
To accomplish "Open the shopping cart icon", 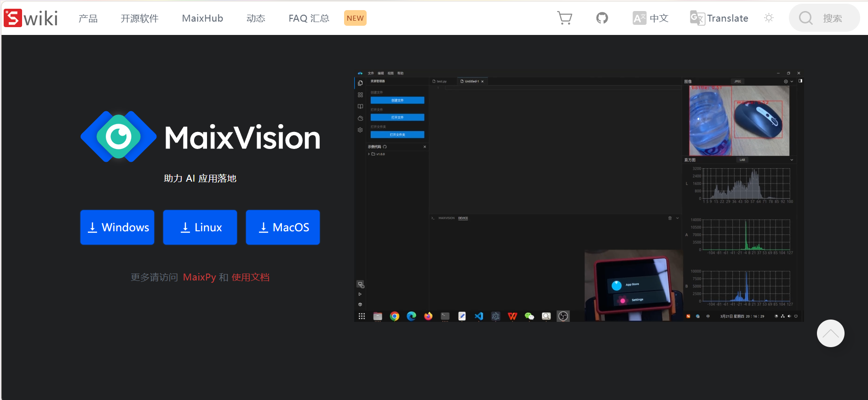I will pos(564,18).
